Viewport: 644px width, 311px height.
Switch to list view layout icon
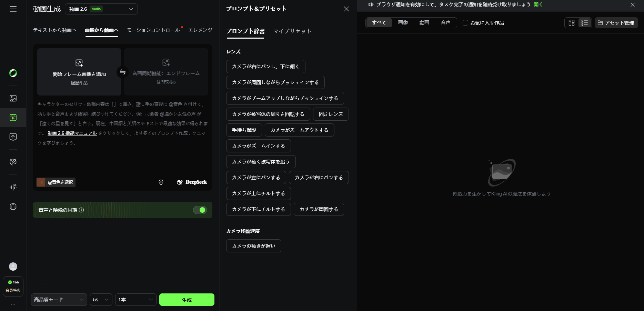tap(585, 23)
